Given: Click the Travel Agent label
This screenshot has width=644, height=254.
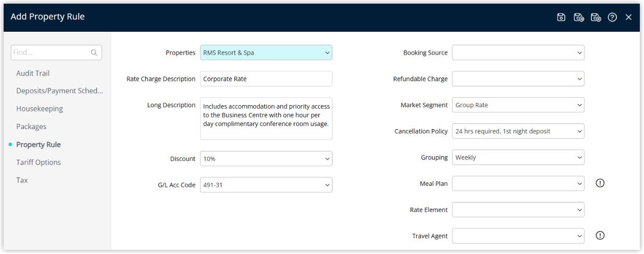Looking at the screenshot, I should 430,236.
